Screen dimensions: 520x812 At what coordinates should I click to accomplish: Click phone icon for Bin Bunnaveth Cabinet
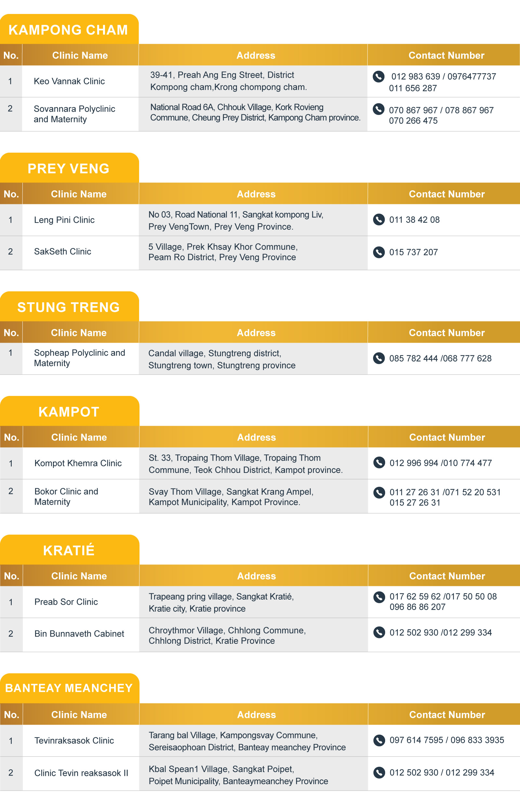[379, 632]
